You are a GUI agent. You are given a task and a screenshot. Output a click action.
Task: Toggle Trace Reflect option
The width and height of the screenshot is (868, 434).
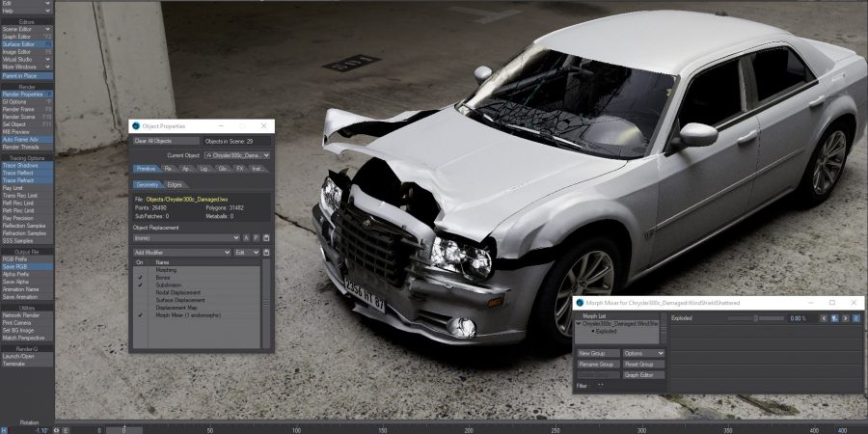point(27,173)
